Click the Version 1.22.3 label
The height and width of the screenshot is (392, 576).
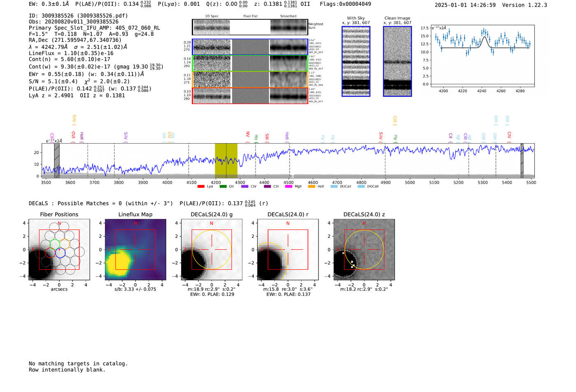point(525,5)
